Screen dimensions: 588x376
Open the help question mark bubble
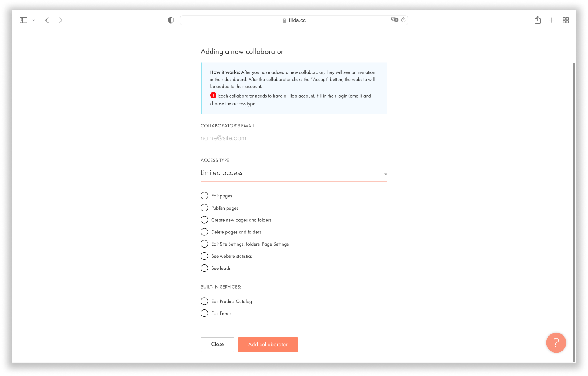pos(556,343)
